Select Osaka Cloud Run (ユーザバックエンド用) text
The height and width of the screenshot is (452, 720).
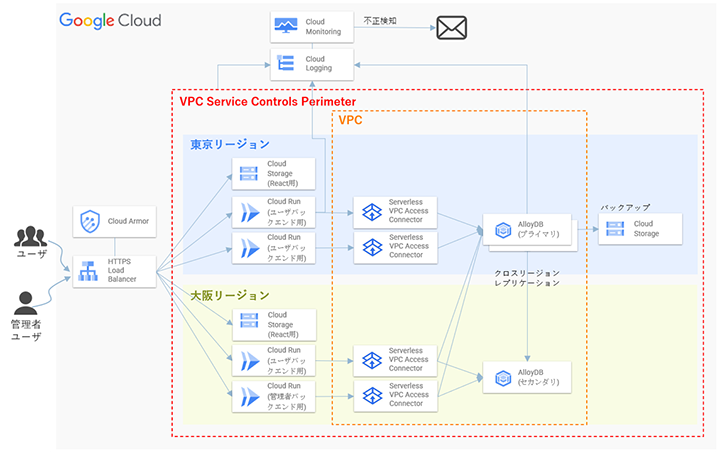287,361
